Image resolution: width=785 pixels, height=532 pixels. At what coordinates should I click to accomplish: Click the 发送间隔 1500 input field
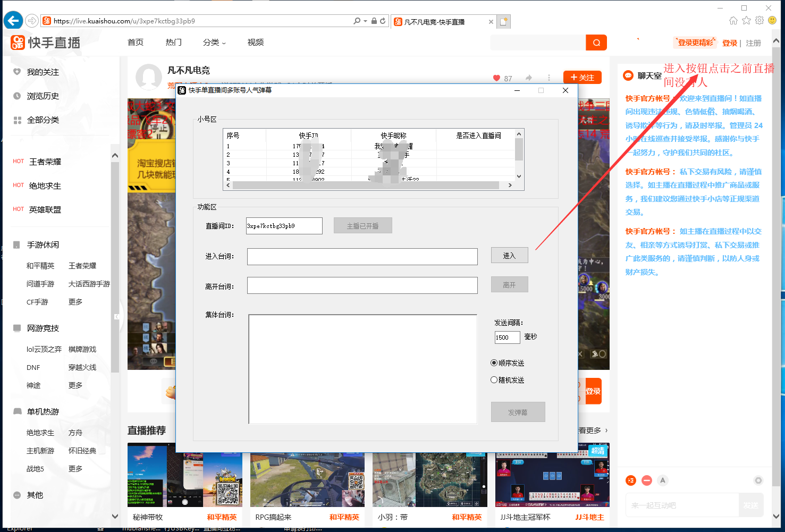[x=507, y=337]
